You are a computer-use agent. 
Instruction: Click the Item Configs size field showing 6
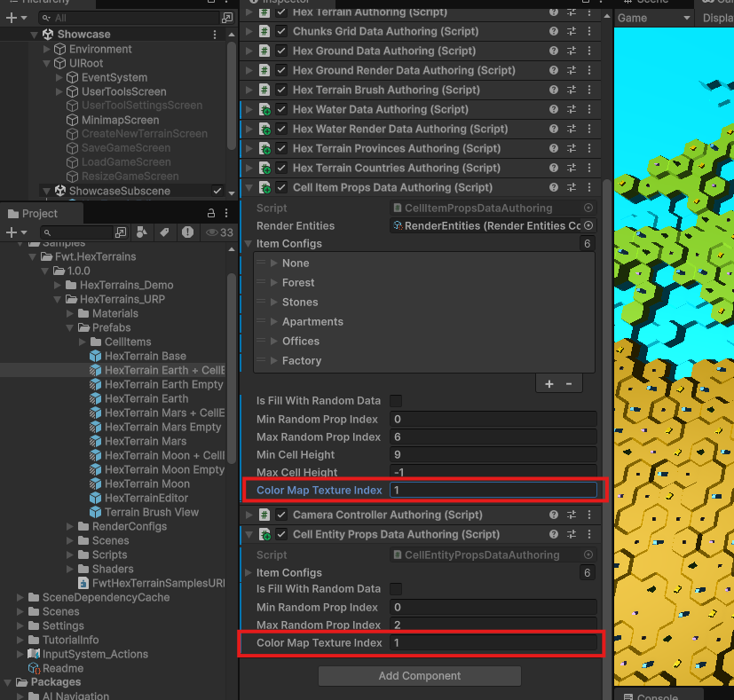click(x=587, y=244)
